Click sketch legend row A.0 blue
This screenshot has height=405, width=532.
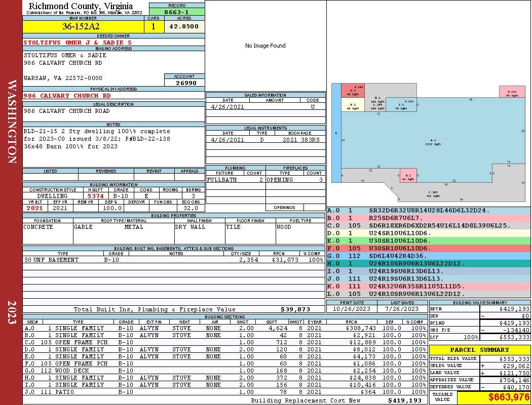click(429, 211)
